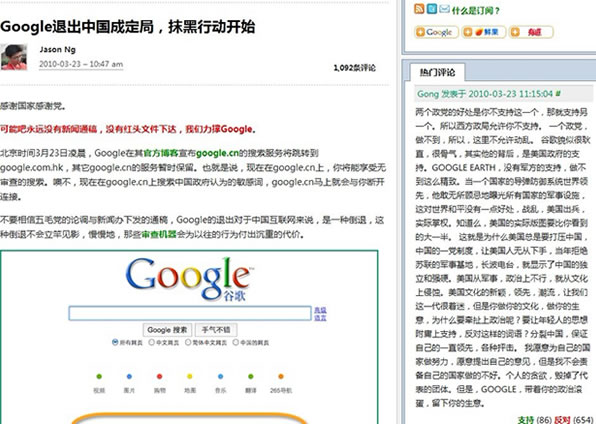Click the third red-text subscribe badge
The image size is (596, 424).
click(531, 32)
